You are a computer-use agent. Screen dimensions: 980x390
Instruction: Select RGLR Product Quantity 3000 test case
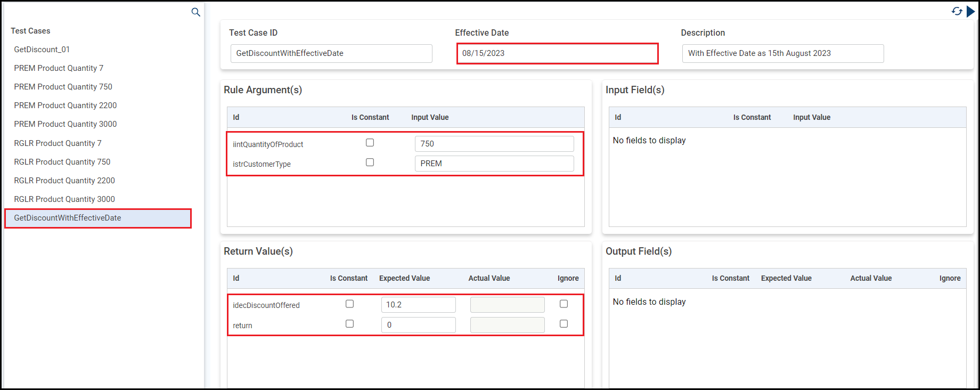[x=64, y=199]
